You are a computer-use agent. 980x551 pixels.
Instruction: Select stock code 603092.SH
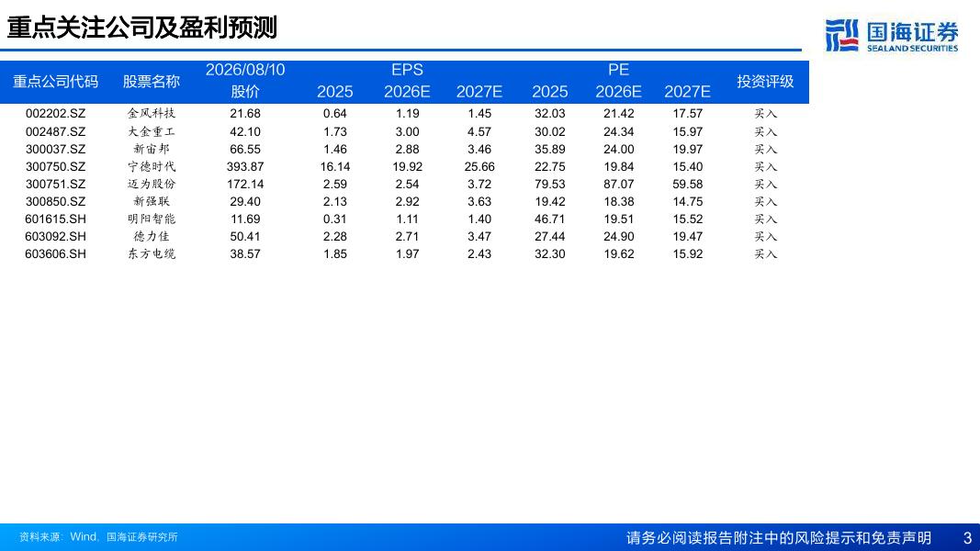pyautogui.click(x=56, y=237)
